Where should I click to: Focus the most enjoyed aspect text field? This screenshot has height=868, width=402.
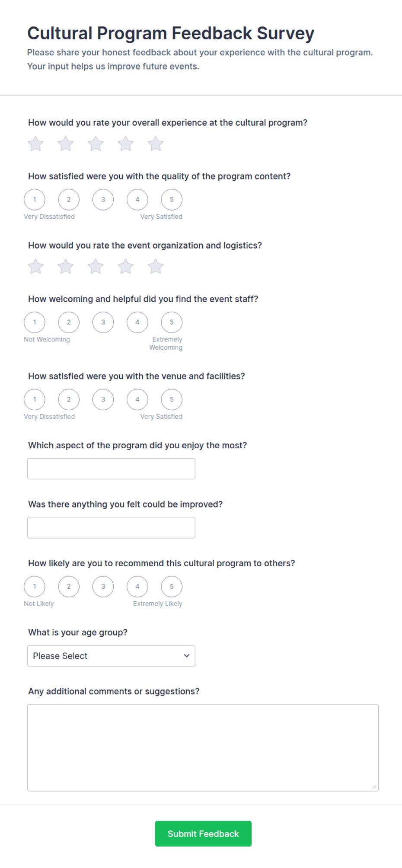click(x=111, y=469)
